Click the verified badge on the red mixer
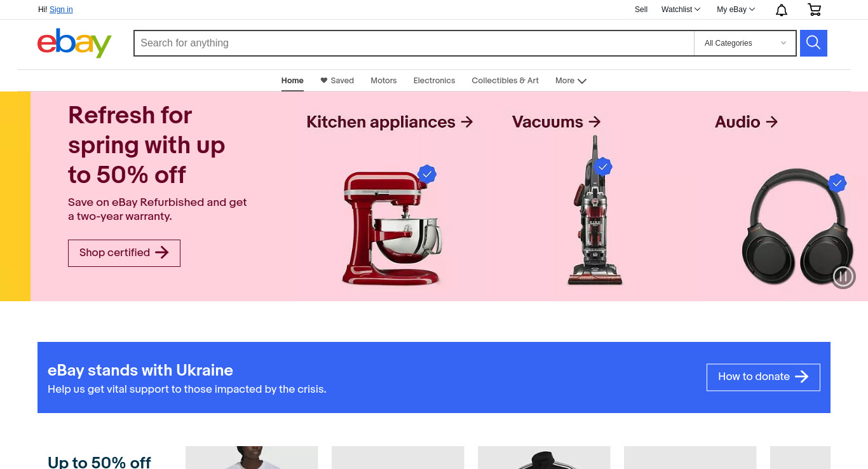868x469 pixels. [x=427, y=173]
